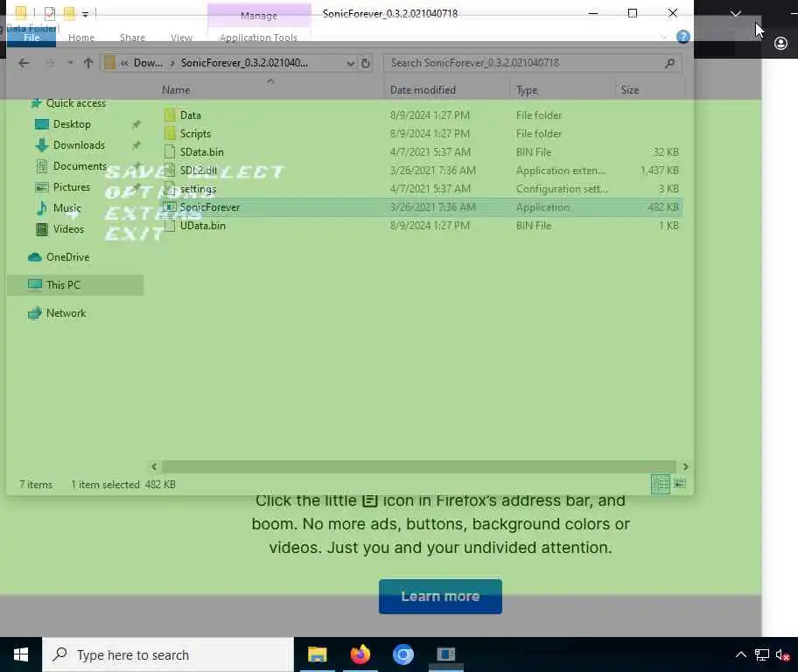Select This PC in the navigation pane
798x672 pixels.
point(75,285)
